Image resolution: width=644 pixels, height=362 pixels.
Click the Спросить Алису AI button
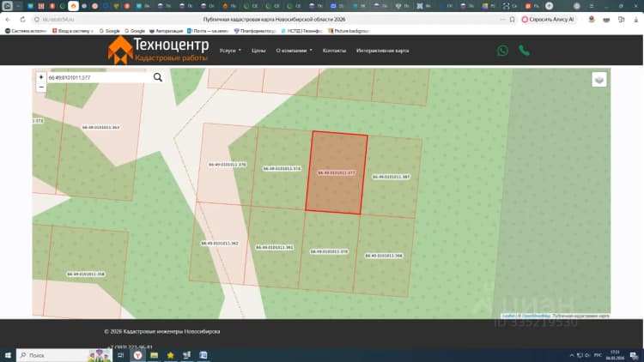coord(548,19)
